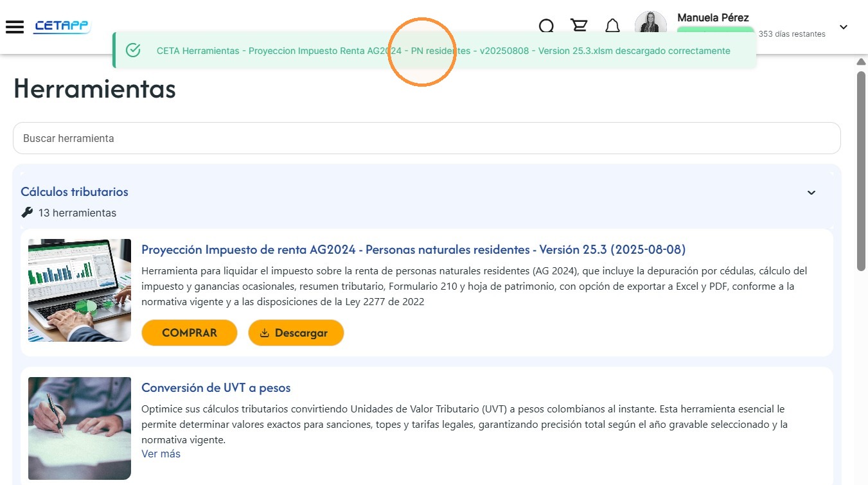Click the laptop charts tool thumbnail
This screenshot has width=868, height=485.
tap(80, 290)
